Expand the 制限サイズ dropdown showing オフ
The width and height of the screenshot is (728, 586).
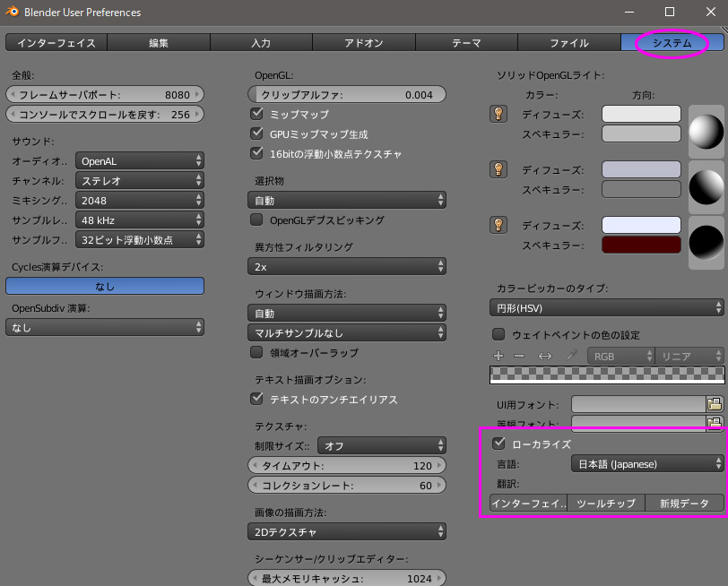coord(382,446)
